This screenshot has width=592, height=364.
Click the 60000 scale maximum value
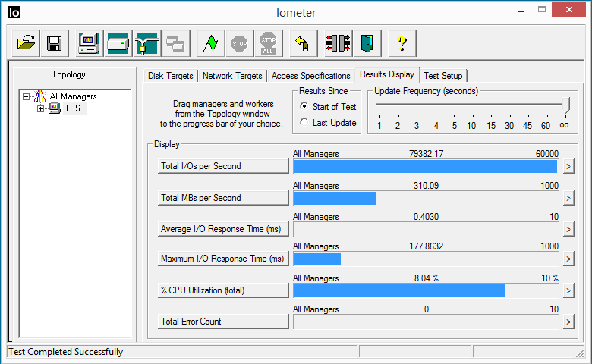pos(546,154)
